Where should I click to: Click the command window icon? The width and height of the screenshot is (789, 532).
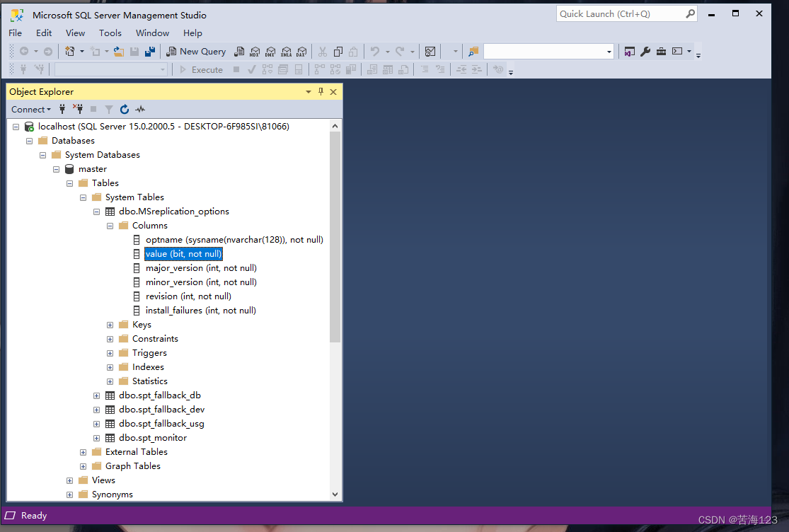[x=677, y=51]
